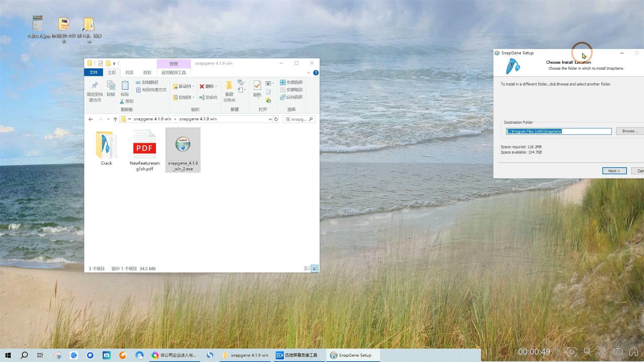Image resolution: width=644 pixels, height=362 pixels.
Task: Stop the screen recording
Action: (504, 352)
